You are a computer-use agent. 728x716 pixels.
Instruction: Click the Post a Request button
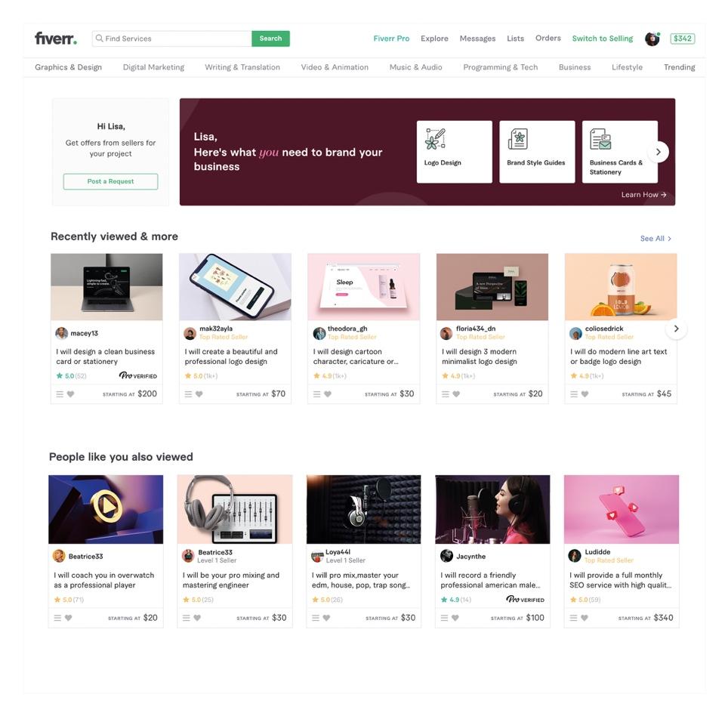110,181
